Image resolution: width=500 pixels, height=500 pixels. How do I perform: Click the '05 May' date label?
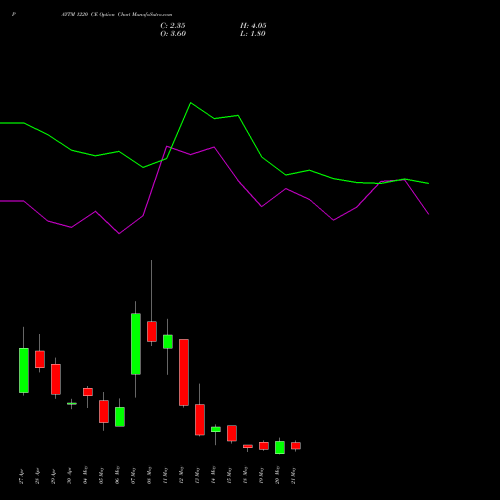[102, 475]
